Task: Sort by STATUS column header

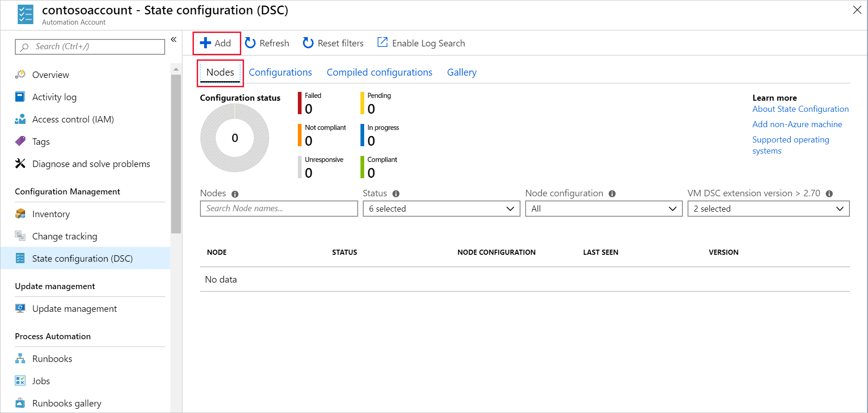Action: pos(345,252)
